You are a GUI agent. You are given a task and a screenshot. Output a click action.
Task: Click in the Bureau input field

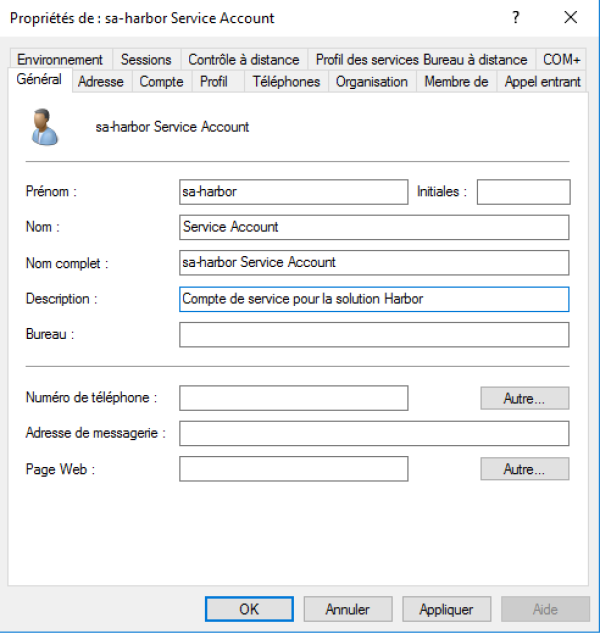click(373, 335)
